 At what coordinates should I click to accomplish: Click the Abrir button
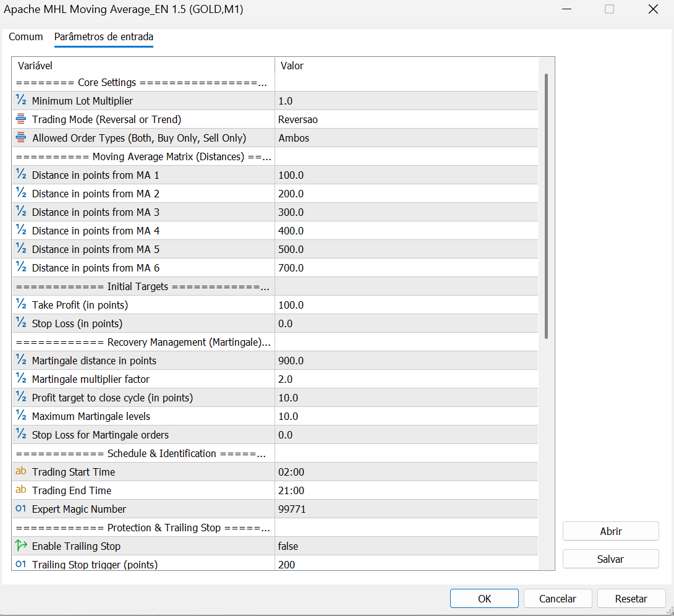coord(610,531)
